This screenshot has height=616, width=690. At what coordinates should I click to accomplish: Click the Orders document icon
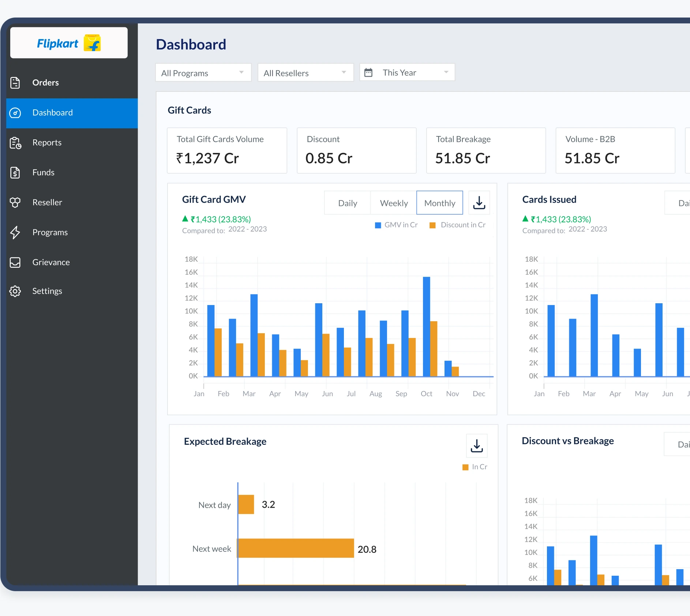tap(15, 83)
